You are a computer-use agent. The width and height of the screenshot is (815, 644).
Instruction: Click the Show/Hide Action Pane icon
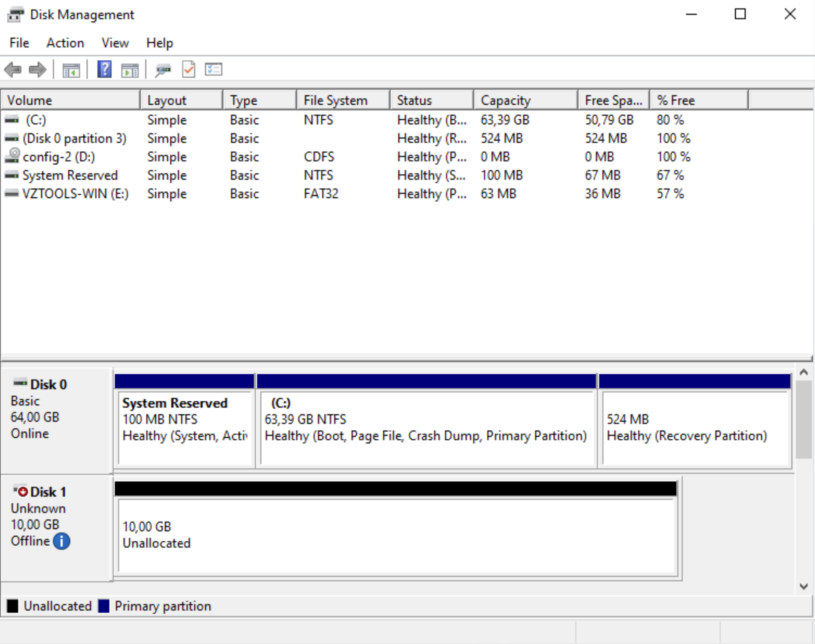click(x=130, y=70)
